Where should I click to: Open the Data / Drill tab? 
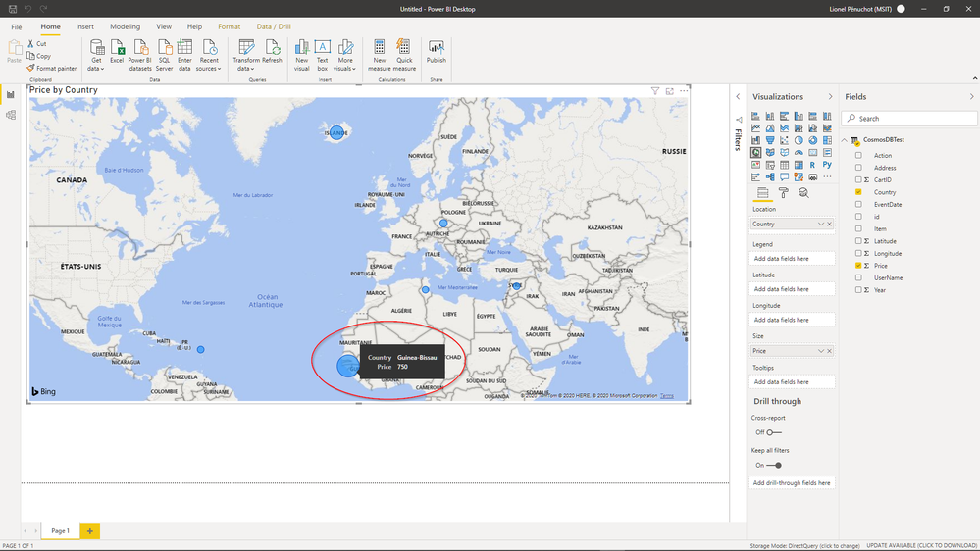pos(274,26)
